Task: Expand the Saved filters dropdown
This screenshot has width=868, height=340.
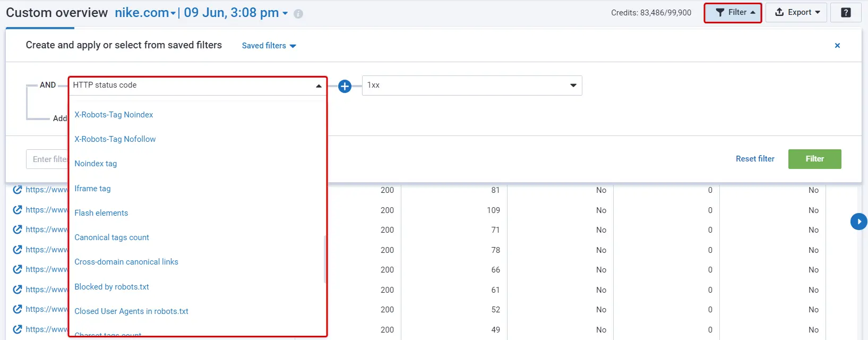Action: click(x=269, y=46)
